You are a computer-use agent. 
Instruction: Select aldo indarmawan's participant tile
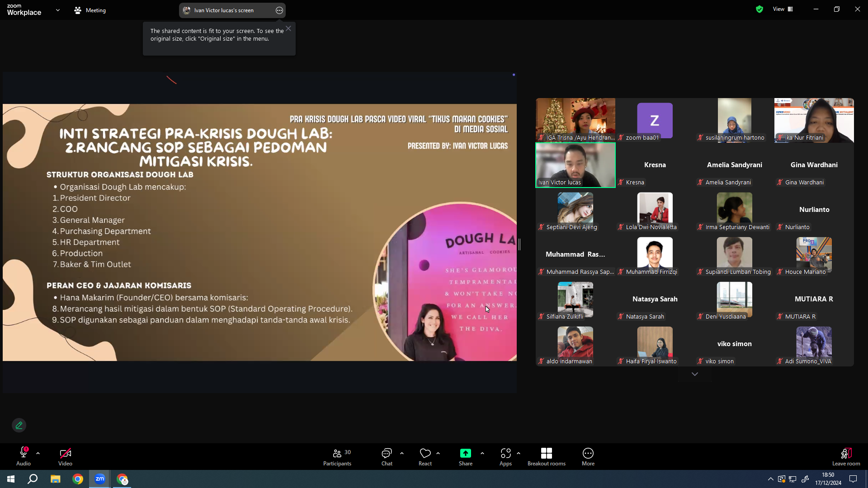tap(576, 344)
